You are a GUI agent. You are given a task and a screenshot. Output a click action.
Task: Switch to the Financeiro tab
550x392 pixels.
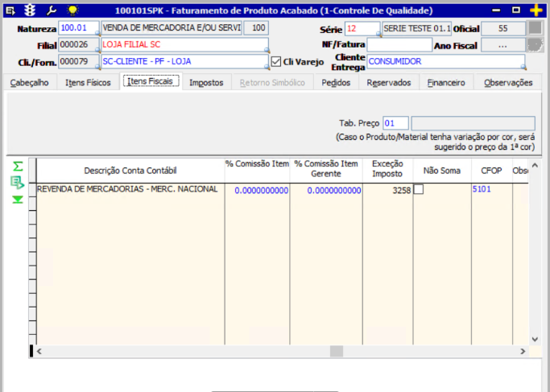pos(446,83)
